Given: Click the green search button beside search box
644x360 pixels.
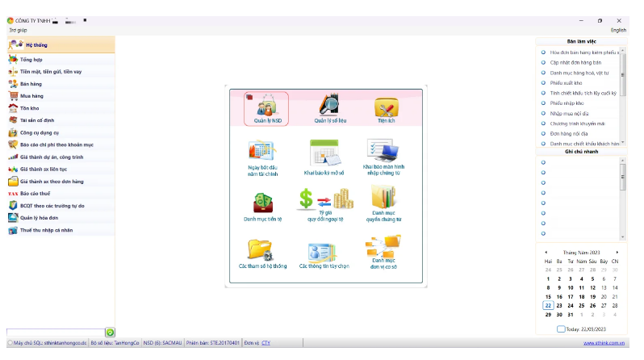Looking at the screenshot, I should tap(111, 332).
